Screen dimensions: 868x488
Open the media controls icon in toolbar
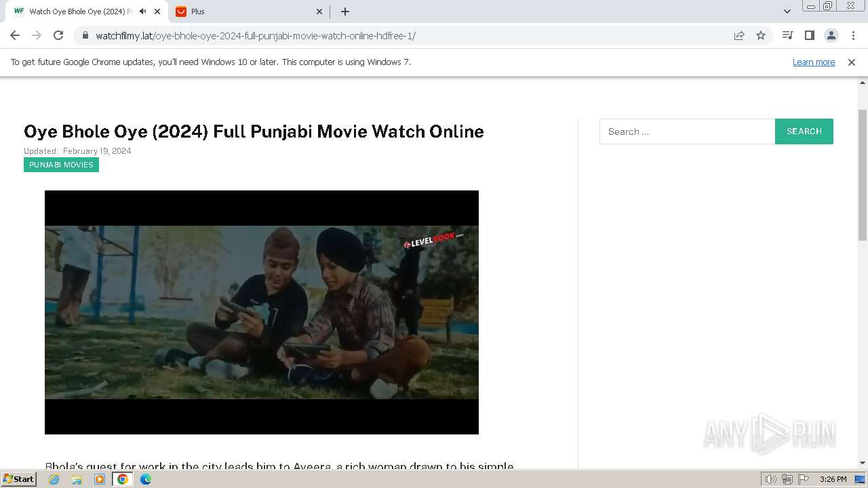[787, 35]
